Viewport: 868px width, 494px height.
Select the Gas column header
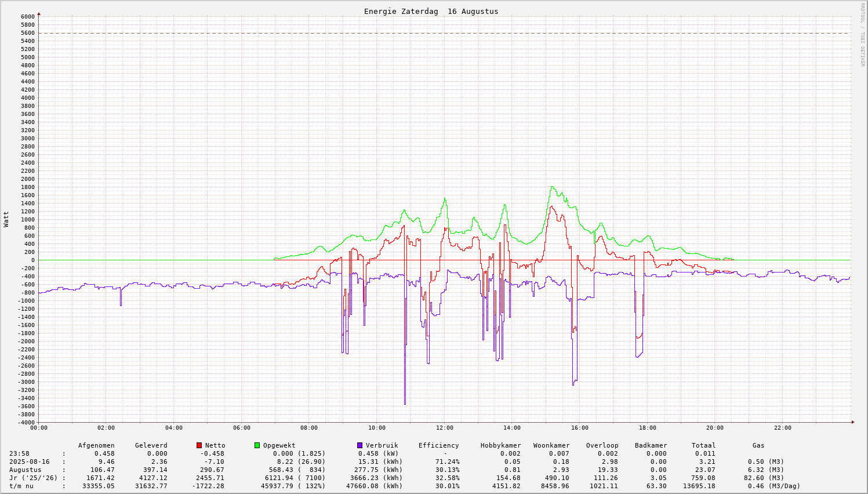(758, 445)
